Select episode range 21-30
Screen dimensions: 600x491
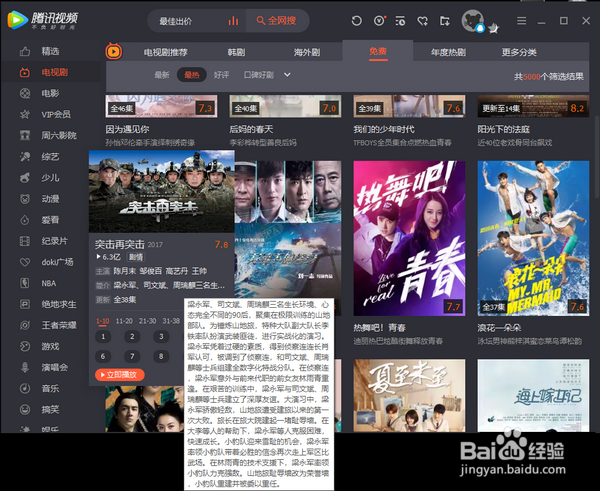tap(148, 321)
